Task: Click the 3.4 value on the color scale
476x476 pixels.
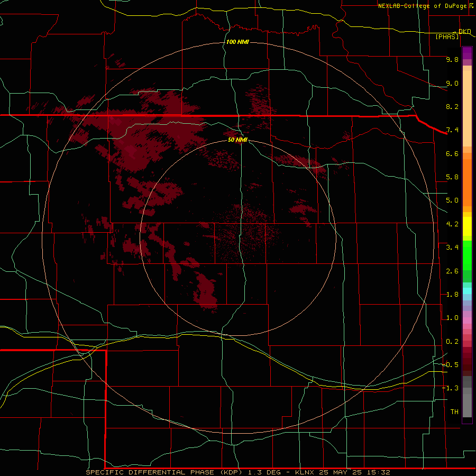Action: coord(452,248)
